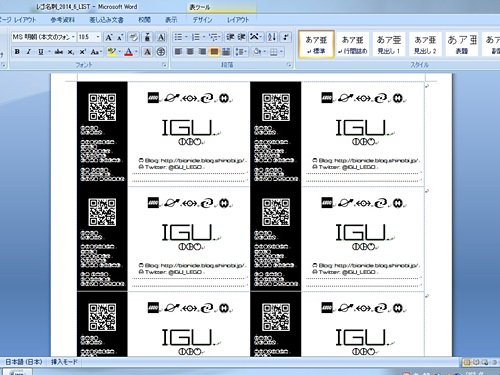Open the Change Case (Aa) menu
This screenshot has height=375, width=500.
95,52
